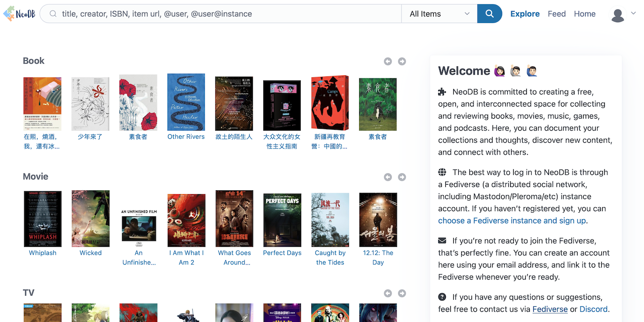Go back in Movie row using left arrow
Image resolution: width=644 pixels, height=322 pixels.
[x=387, y=177]
